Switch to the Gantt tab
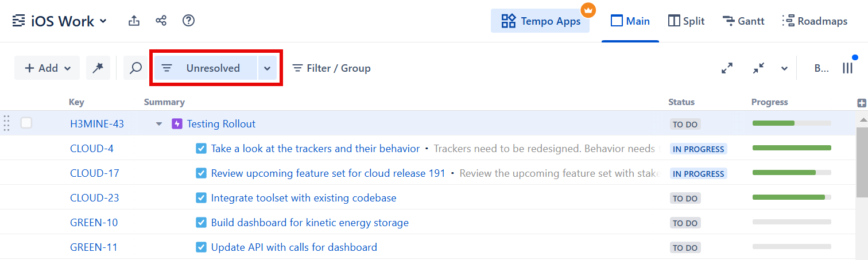The width and height of the screenshot is (868, 260). tap(743, 21)
